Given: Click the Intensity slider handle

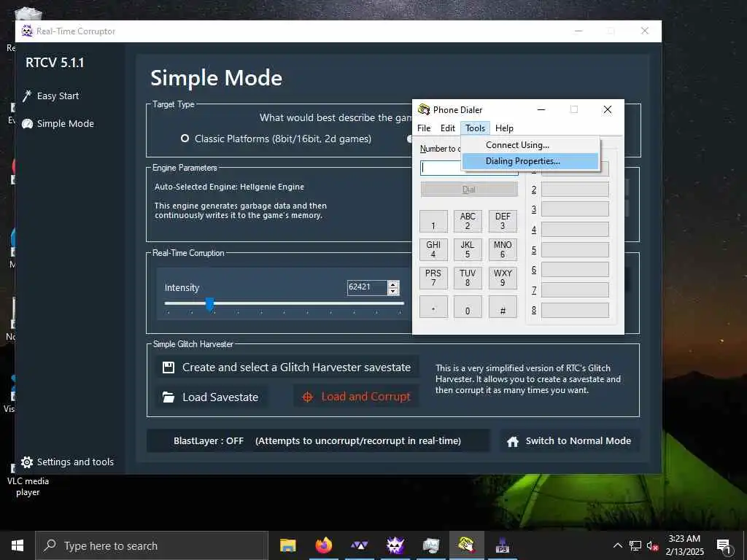Looking at the screenshot, I should click(x=209, y=304).
